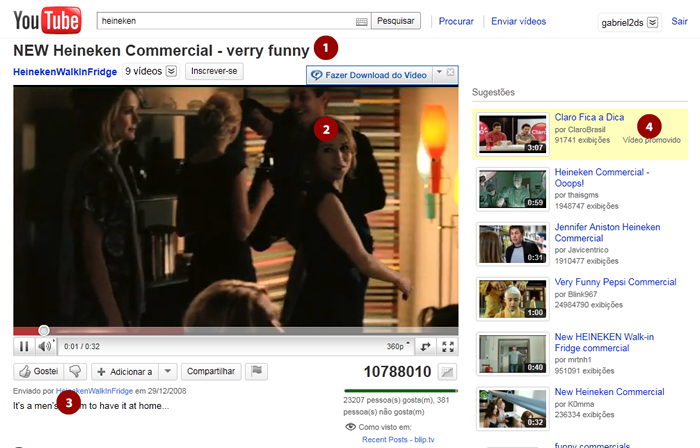Click the 10788010 view count
The height and width of the screenshot is (448, 700).
(x=397, y=372)
